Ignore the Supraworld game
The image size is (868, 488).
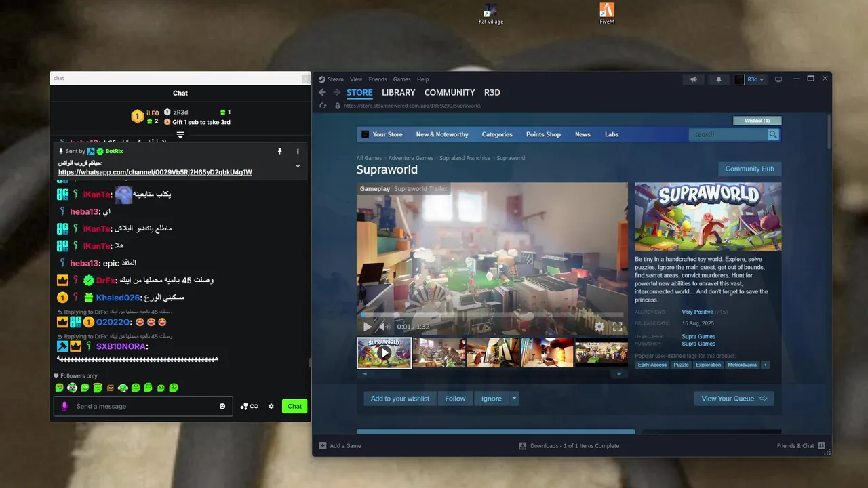(492, 399)
